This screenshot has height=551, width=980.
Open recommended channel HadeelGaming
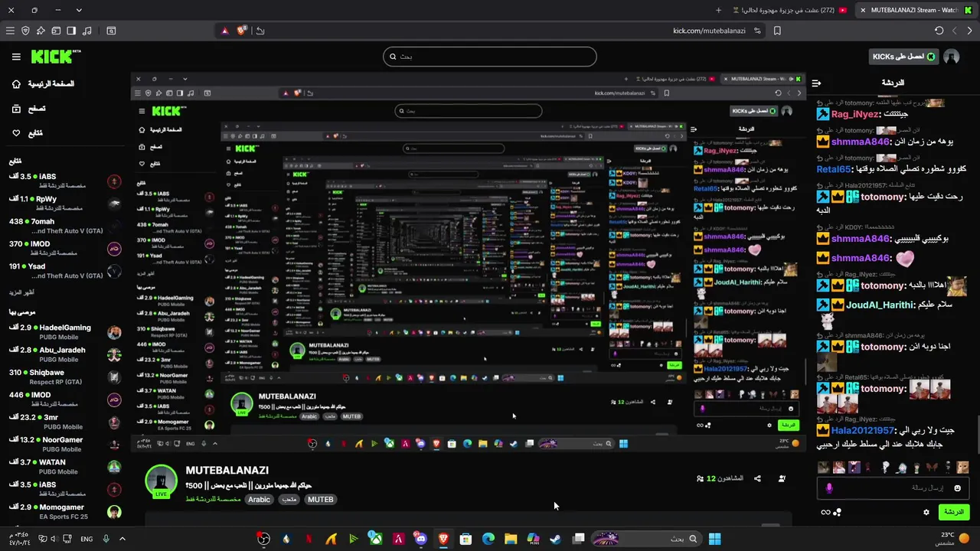coord(65,332)
